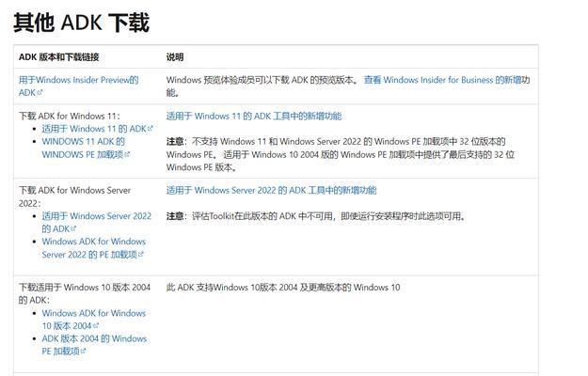Open the ADK for Windows Insider Preview link
588x376 pixels.
(x=79, y=86)
